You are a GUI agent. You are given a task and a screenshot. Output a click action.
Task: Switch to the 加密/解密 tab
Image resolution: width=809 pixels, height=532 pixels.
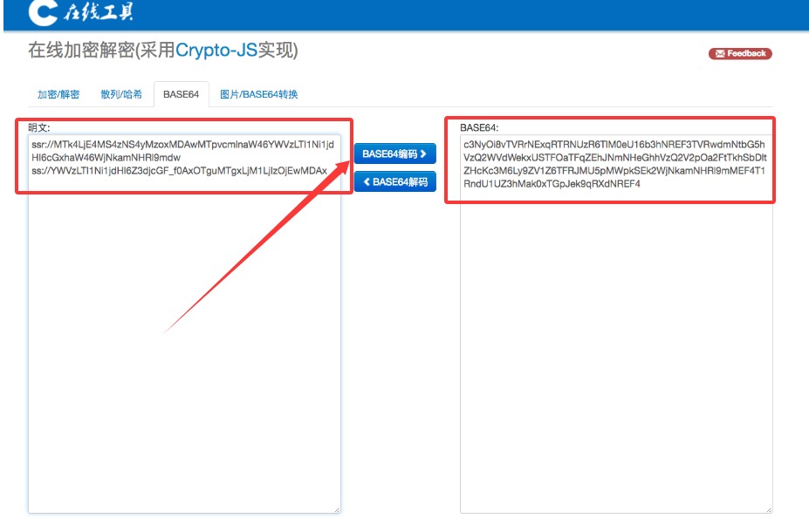tap(58, 94)
